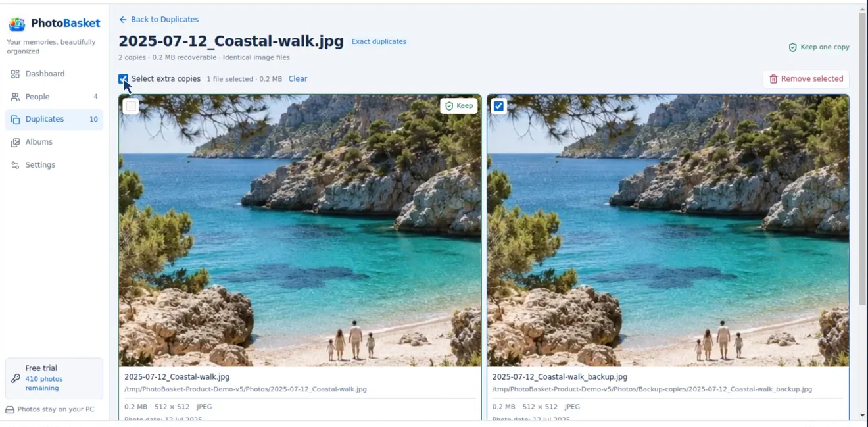
Task: Clear the current selection
Action: [298, 79]
